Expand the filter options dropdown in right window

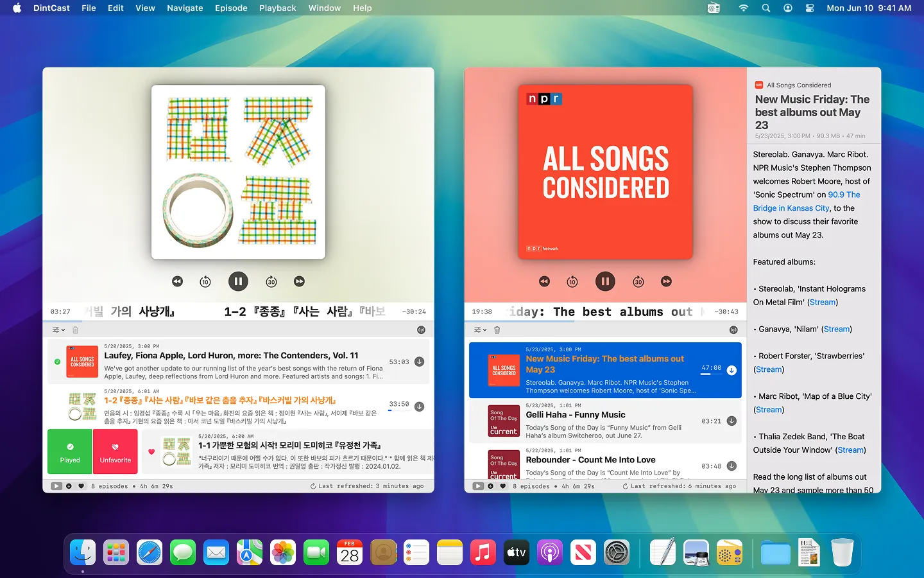[x=480, y=330]
